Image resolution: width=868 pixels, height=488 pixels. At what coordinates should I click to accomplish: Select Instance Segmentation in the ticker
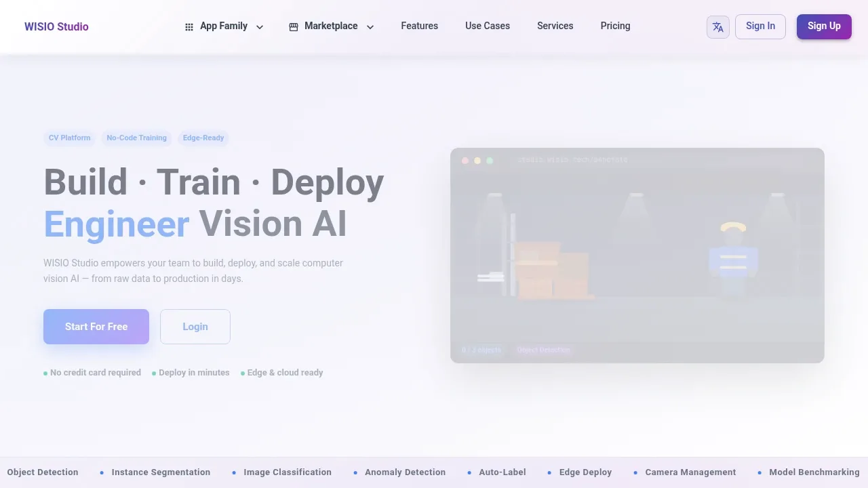(161, 472)
